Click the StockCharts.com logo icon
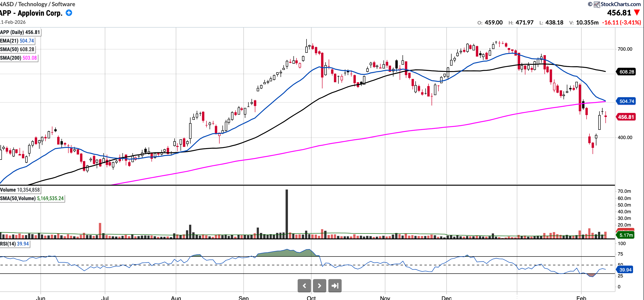 [x=597, y=4]
